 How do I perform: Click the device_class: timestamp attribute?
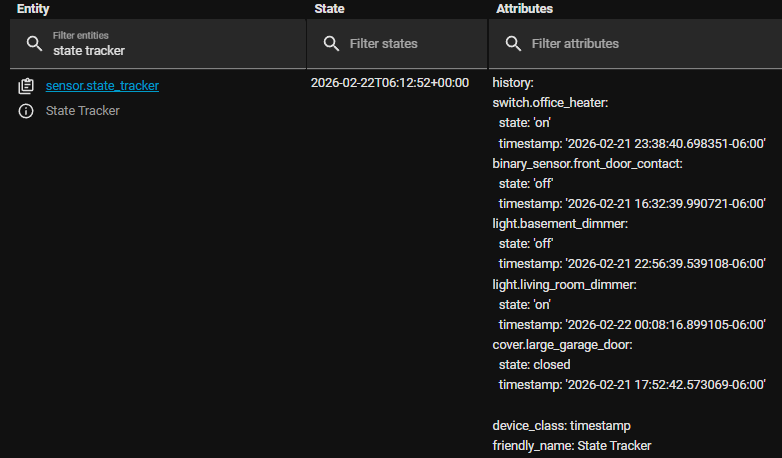tap(562, 425)
